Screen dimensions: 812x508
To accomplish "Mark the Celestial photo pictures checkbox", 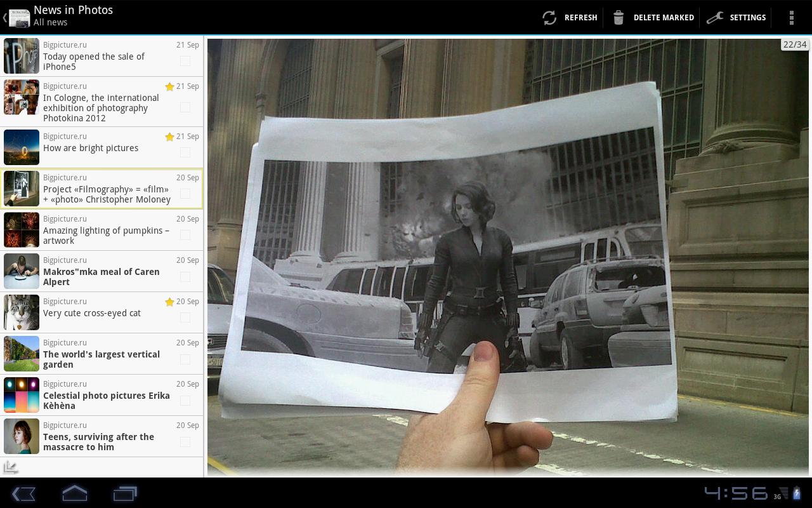I will (x=185, y=400).
